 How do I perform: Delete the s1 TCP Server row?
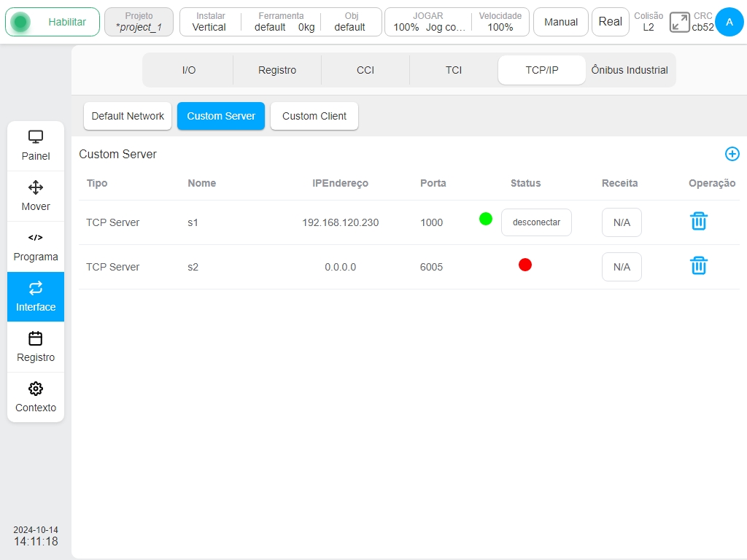click(x=698, y=222)
